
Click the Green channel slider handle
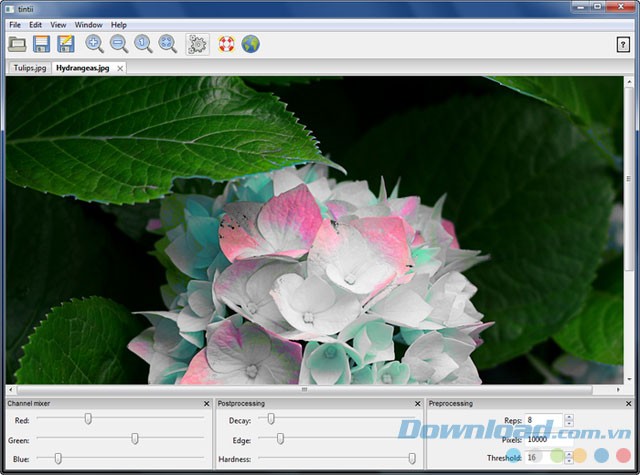pyautogui.click(x=135, y=439)
